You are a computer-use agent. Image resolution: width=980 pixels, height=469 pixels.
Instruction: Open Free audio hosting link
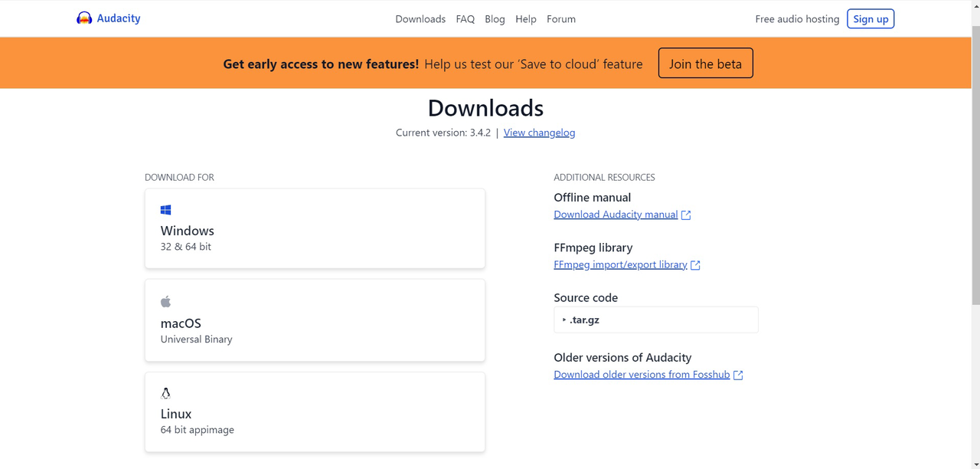[797, 19]
